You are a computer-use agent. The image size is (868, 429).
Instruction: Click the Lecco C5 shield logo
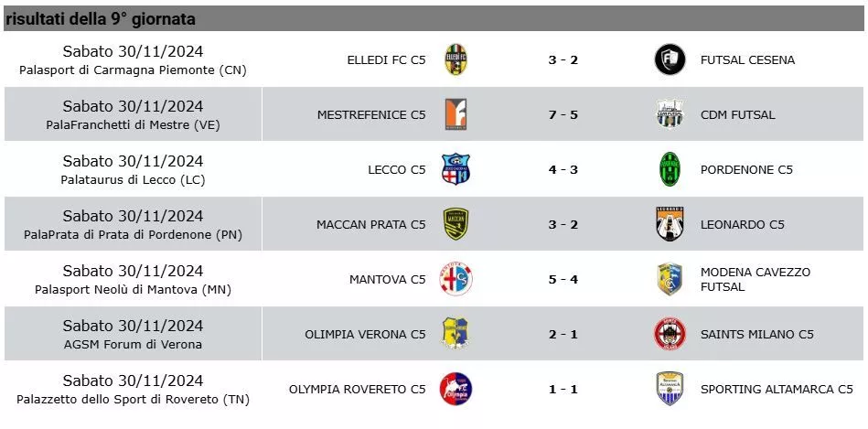pos(455,169)
